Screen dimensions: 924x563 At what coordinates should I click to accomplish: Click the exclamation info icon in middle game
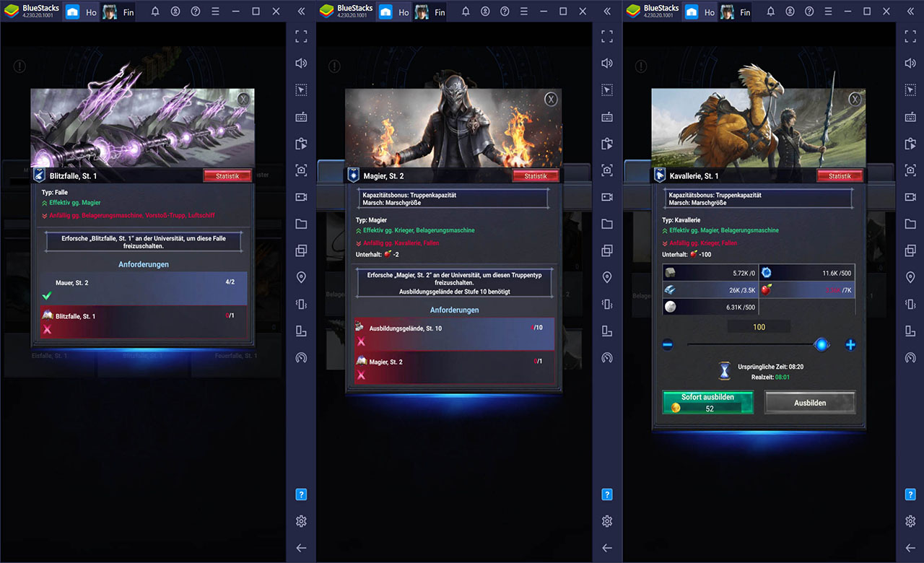[x=334, y=66]
